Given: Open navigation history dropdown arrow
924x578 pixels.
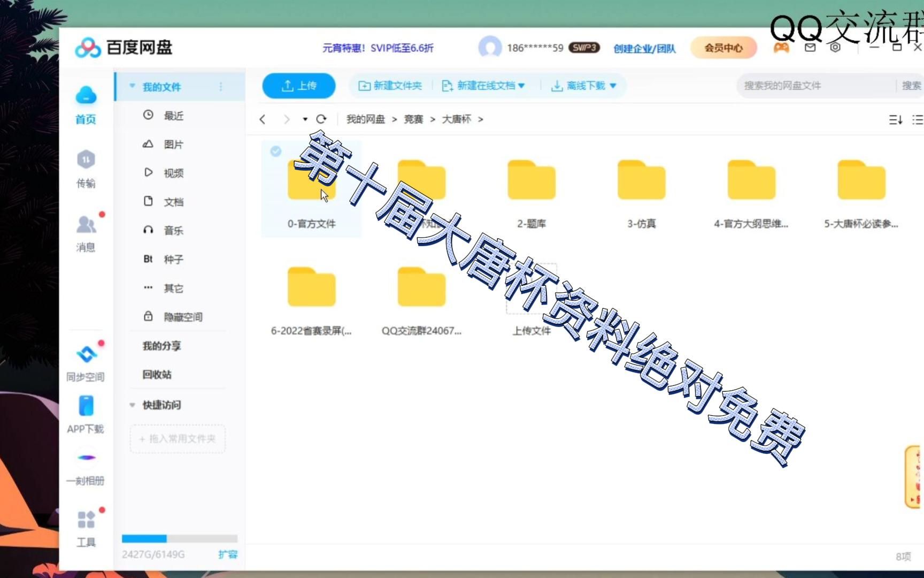Looking at the screenshot, I should pyautogui.click(x=305, y=119).
